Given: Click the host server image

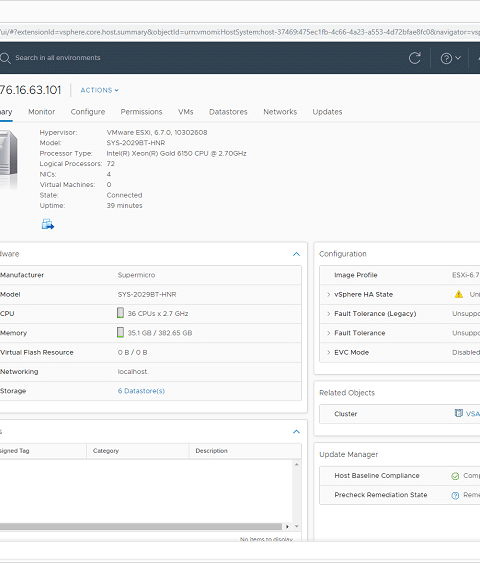Looking at the screenshot, I should coord(8,158).
